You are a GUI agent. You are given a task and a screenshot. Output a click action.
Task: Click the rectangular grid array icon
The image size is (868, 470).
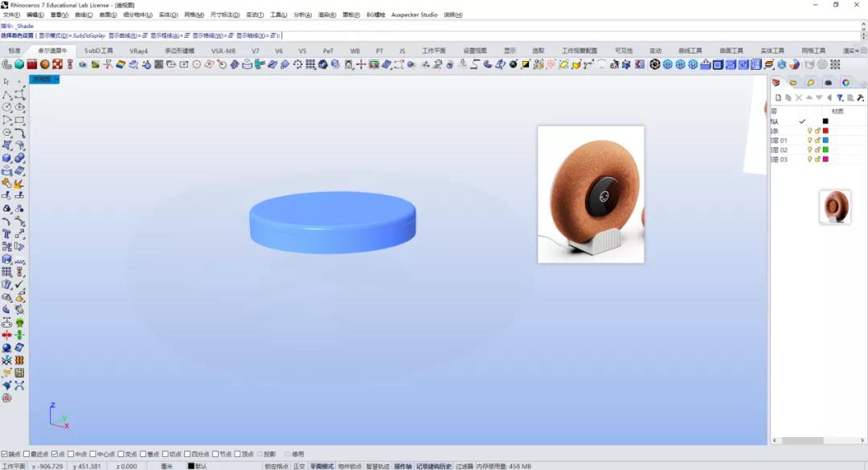tap(310, 65)
